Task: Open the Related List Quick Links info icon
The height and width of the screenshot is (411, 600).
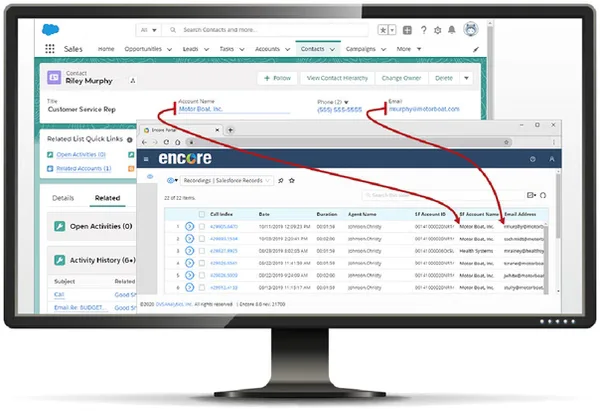Action: (x=130, y=140)
